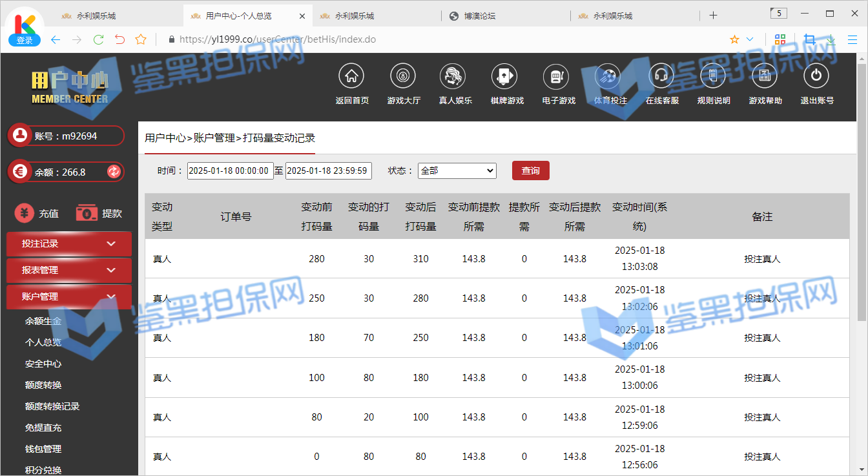Viewport: 868px width, 476px height.
Task: Click the start time input field
Action: pyautogui.click(x=230, y=171)
